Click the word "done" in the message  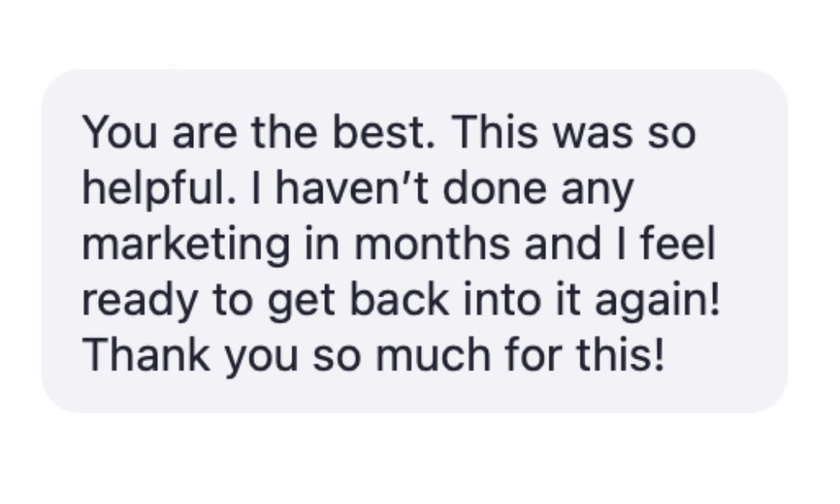(495, 188)
